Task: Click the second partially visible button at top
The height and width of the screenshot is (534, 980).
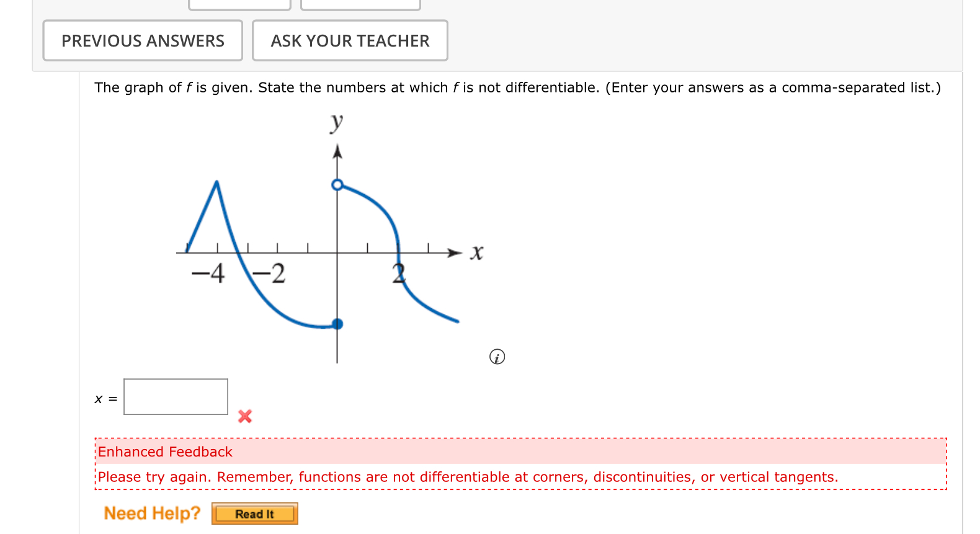Action: point(360,3)
